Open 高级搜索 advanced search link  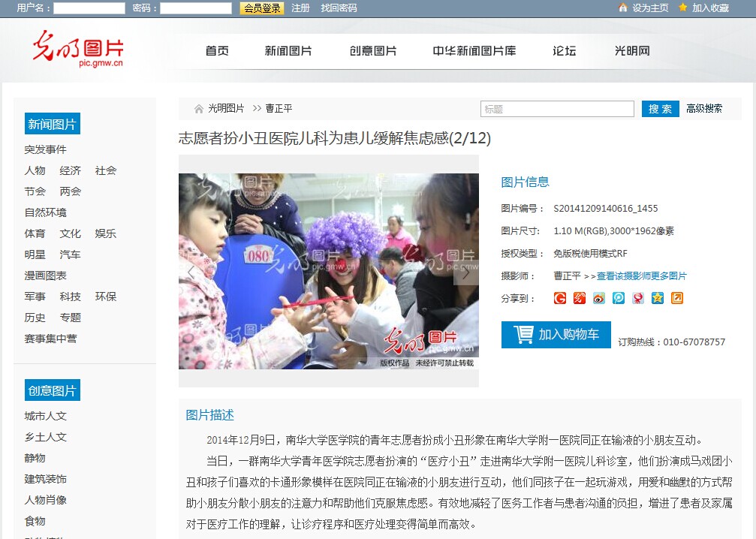click(704, 109)
